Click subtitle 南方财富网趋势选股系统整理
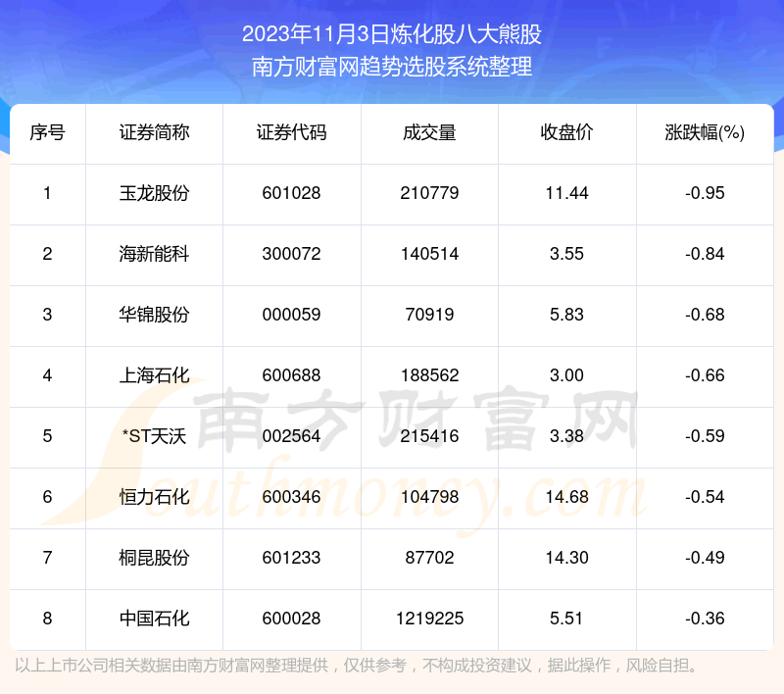The image size is (784, 694). pyautogui.click(x=391, y=67)
